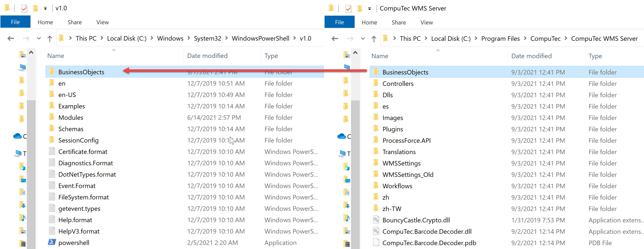Click the back navigation arrow in the left window
644x249 pixels.
[11, 38]
